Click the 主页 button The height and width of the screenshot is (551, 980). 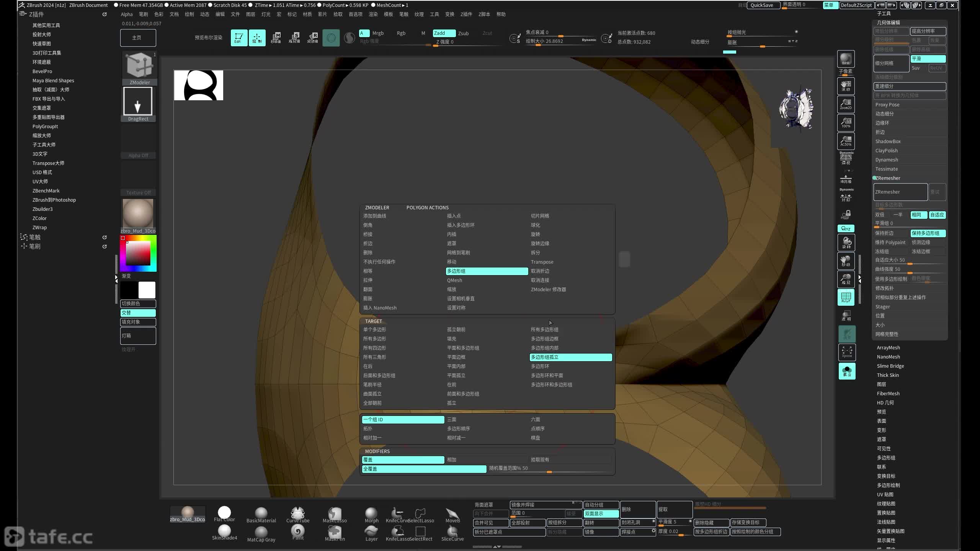(138, 37)
